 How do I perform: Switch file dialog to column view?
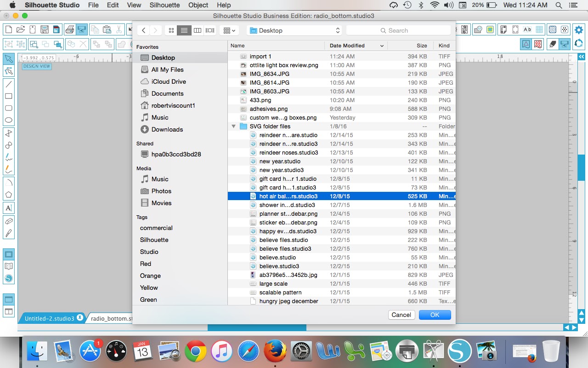(x=198, y=30)
